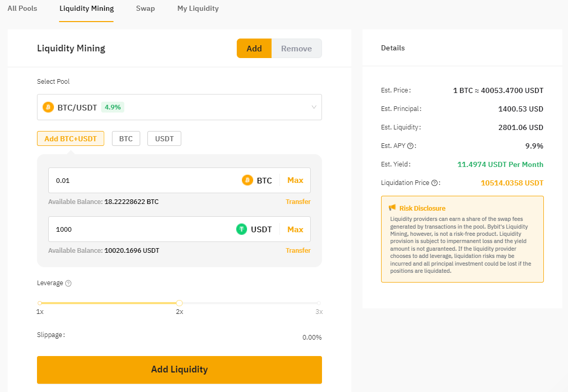Click the USDT Tether icon in amount field
The height and width of the screenshot is (392, 568).
click(x=241, y=229)
